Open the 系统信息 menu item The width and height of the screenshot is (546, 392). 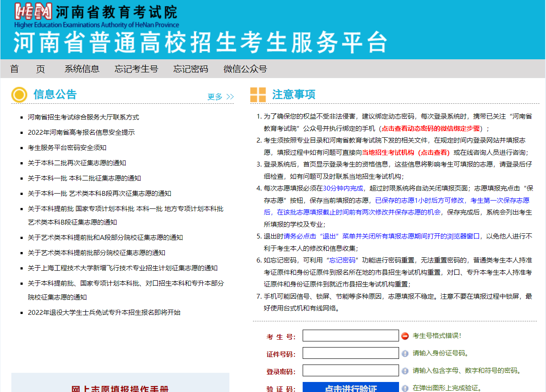82,69
